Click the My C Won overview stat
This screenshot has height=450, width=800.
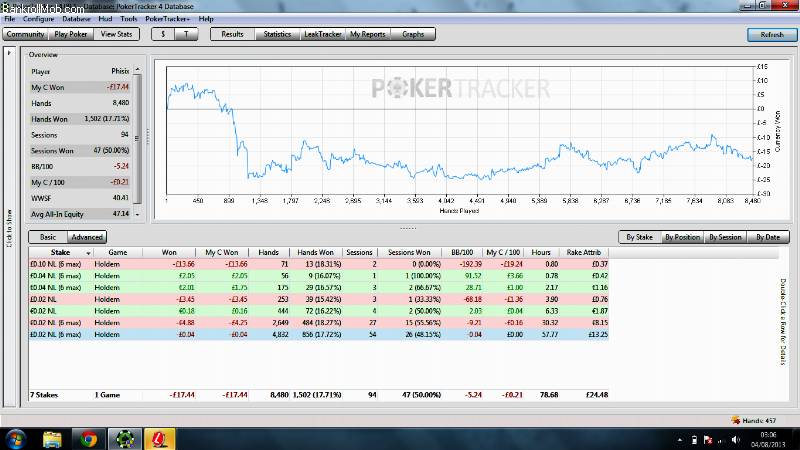click(x=80, y=87)
